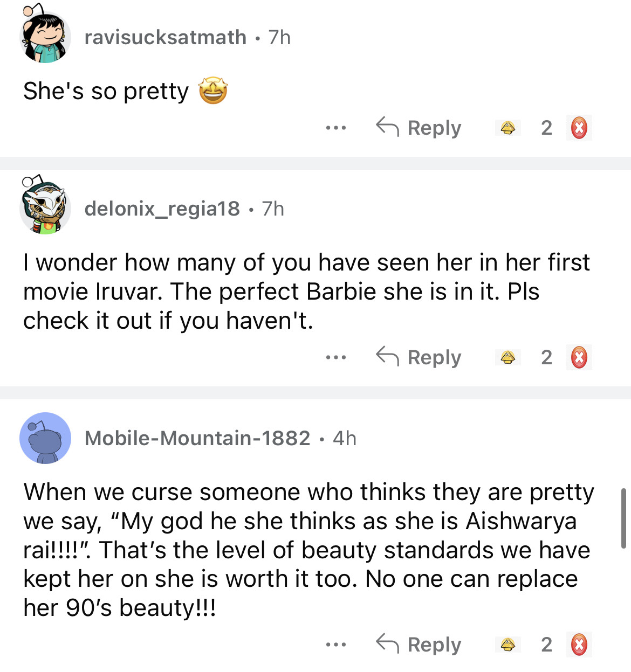This screenshot has width=631, height=672.
Task: Open more options for delonix_regia18's comment
Action: [335, 357]
